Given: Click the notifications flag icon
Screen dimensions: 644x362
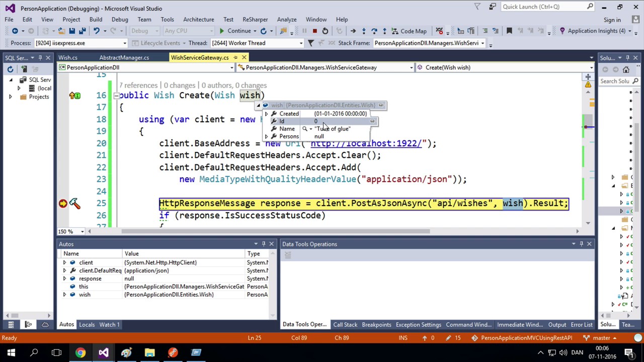Looking at the screenshot, I should [477, 7].
